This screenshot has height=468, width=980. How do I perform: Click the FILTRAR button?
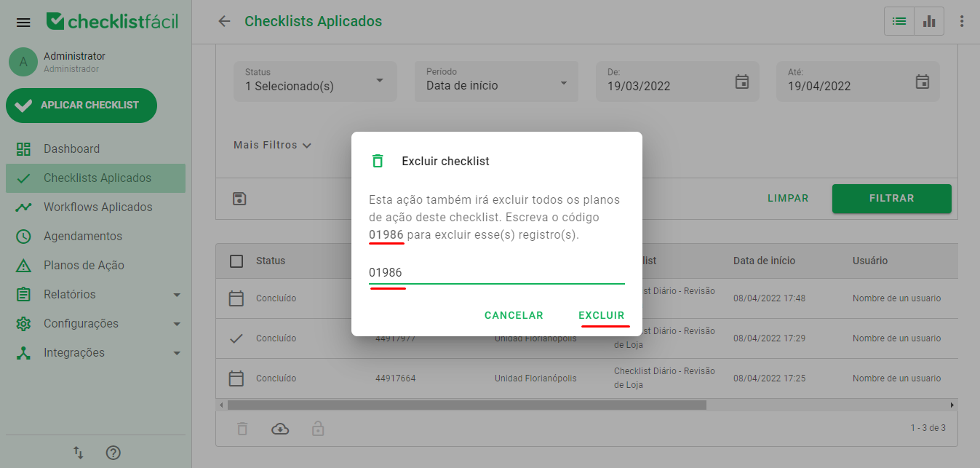coord(891,198)
